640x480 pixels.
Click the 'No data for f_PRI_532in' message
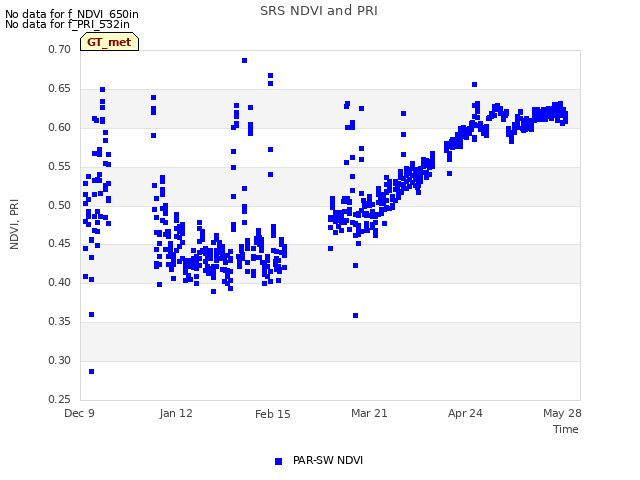[x=67, y=24]
